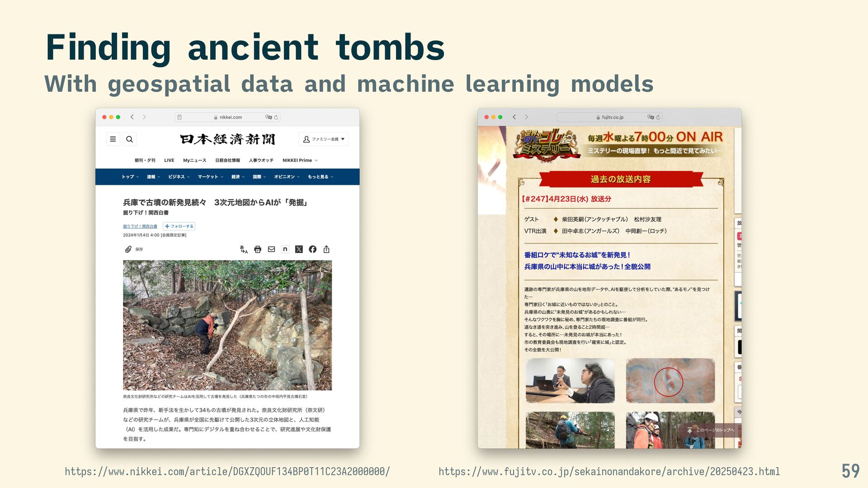This screenshot has width=868, height=488.
Task: Open the ファミリー会員 account dropdown
Action: click(324, 139)
